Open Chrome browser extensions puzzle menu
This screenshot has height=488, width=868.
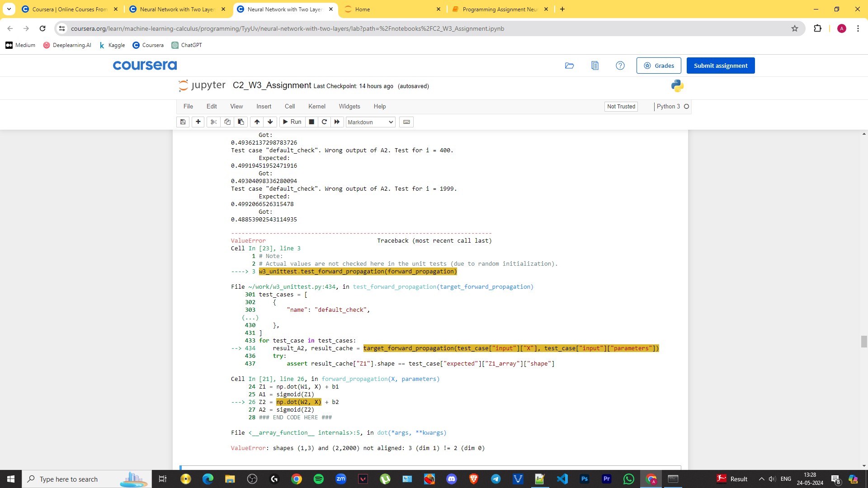818,28
